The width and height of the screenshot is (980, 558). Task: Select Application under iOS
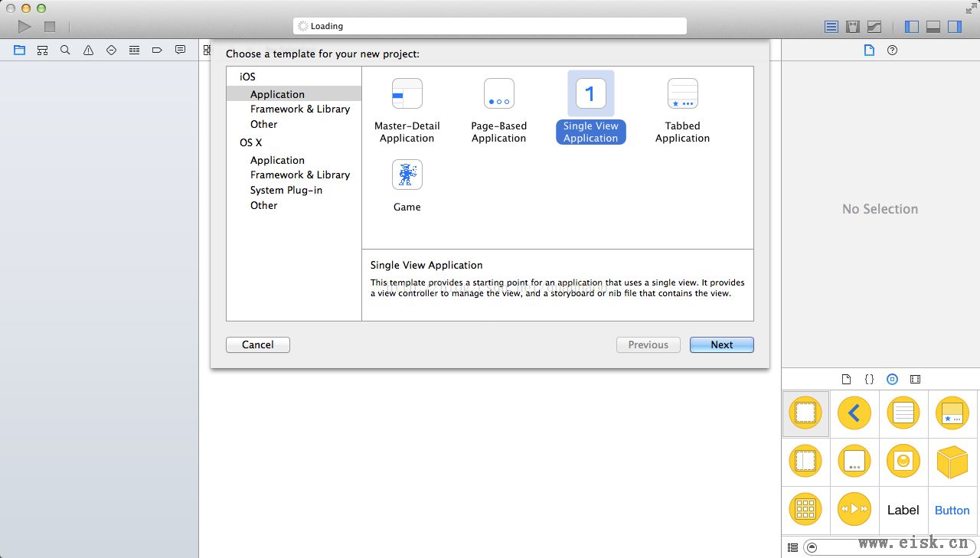click(294, 94)
